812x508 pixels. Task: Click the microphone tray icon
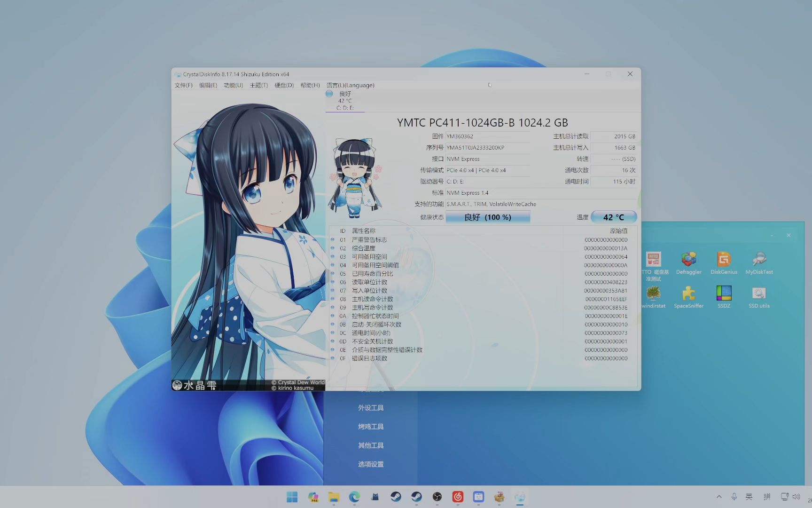734,497
